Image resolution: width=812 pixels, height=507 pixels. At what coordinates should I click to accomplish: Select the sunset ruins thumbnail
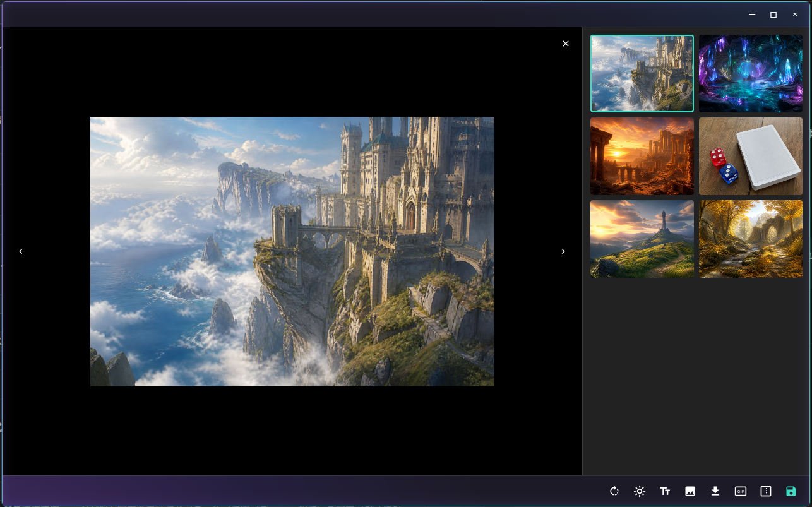pos(642,156)
